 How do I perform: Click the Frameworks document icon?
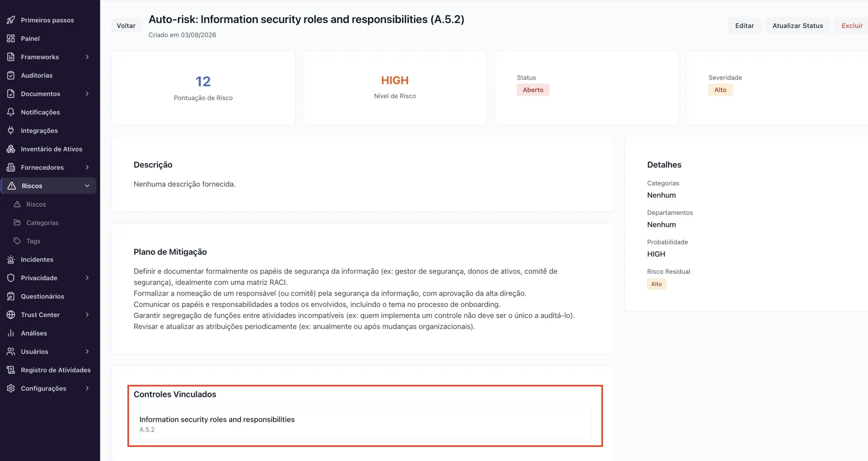tap(11, 57)
